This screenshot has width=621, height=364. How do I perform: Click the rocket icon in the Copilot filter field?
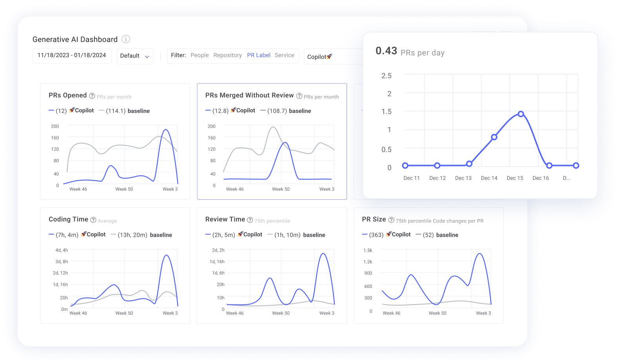pos(330,56)
